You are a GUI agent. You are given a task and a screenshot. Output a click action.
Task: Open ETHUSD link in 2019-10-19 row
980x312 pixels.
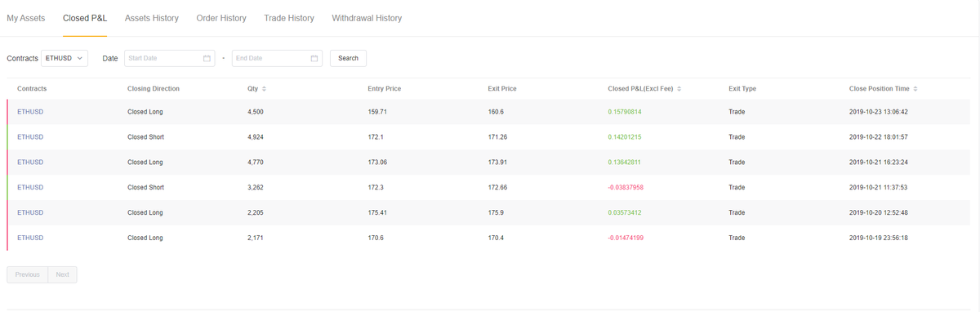30,238
